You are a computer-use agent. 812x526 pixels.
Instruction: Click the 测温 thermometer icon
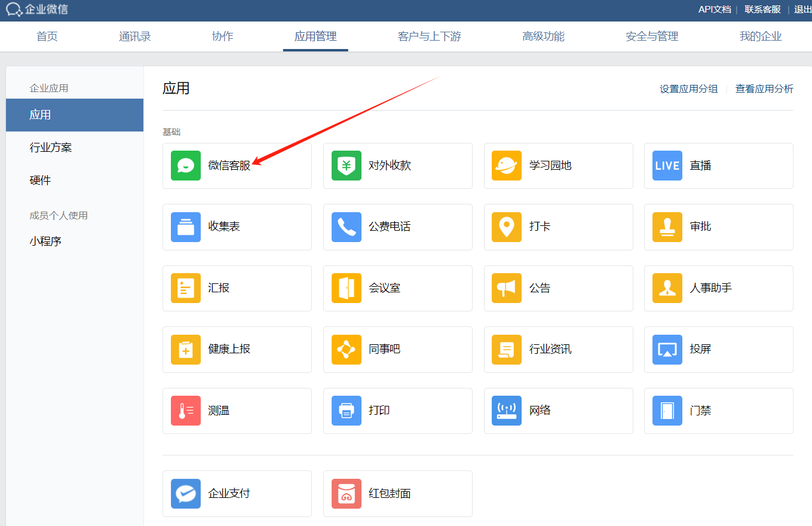click(186, 411)
